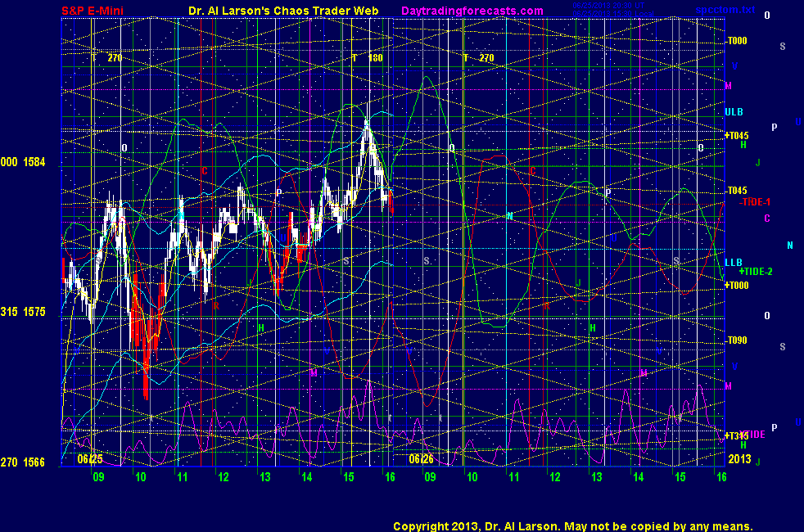Select the "-T090" level label
Viewport: 804px width, 532px height.
pos(736,340)
